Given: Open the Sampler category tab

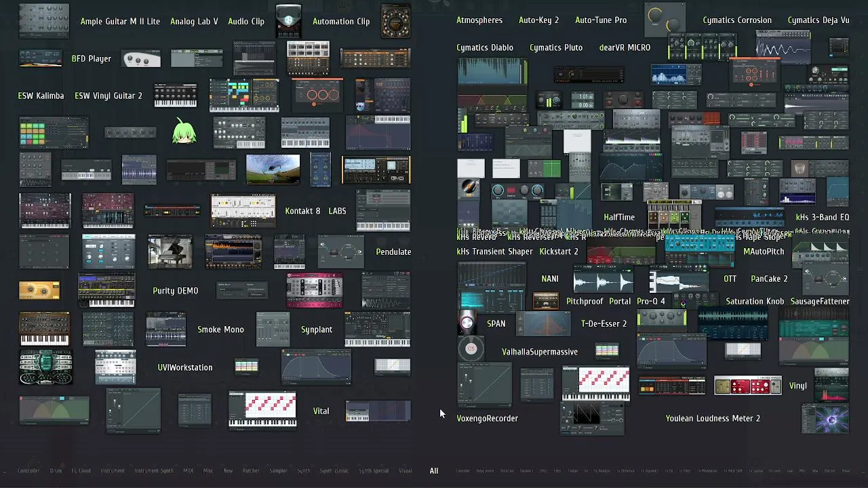Looking at the screenshot, I should click(278, 470).
